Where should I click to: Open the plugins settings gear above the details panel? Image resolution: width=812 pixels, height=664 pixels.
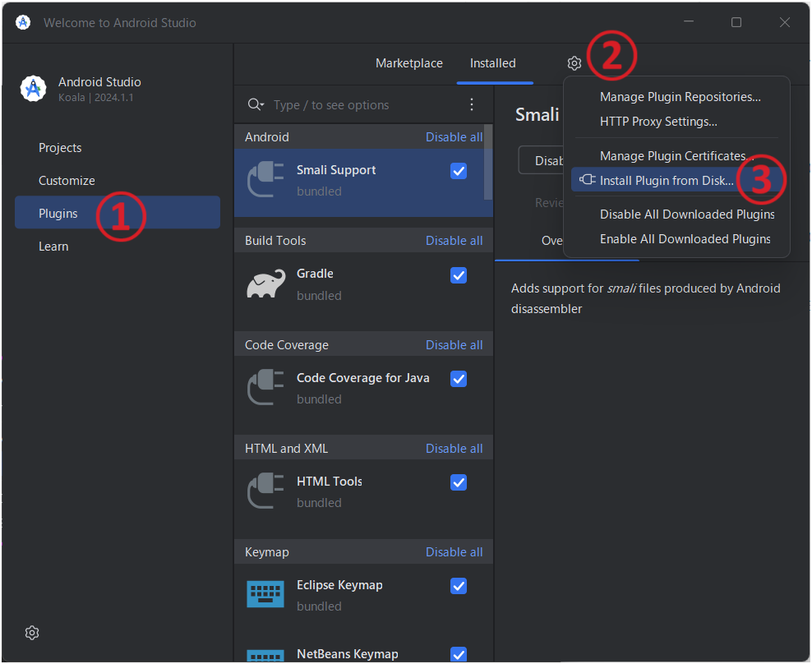[574, 62]
